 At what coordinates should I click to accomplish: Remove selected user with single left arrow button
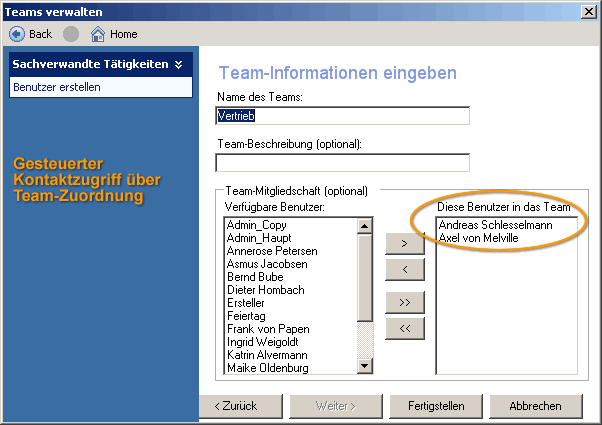(404, 269)
